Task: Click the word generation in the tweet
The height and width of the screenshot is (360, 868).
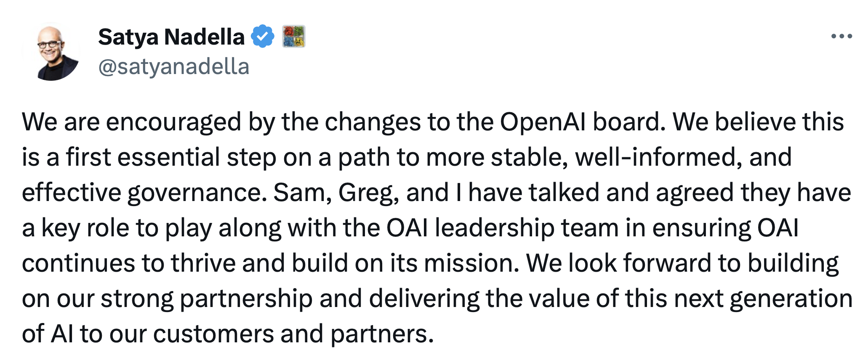Action: pyautogui.click(x=791, y=299)
